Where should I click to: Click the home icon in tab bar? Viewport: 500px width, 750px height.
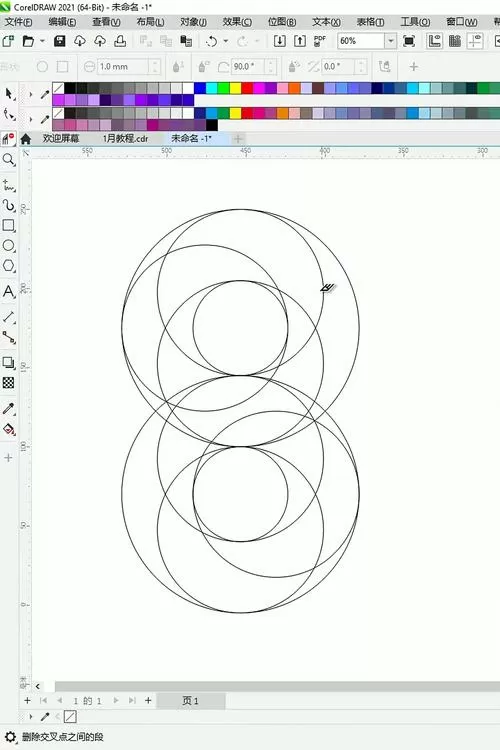point(26,139)
